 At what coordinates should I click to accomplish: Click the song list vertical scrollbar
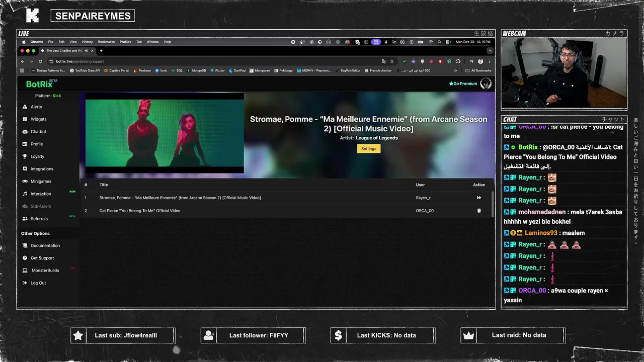pos(492,204)
